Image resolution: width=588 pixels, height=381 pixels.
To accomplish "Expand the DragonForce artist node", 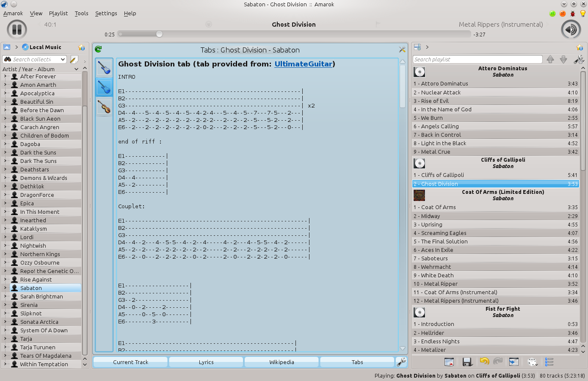I will click(x=5, y=195).
